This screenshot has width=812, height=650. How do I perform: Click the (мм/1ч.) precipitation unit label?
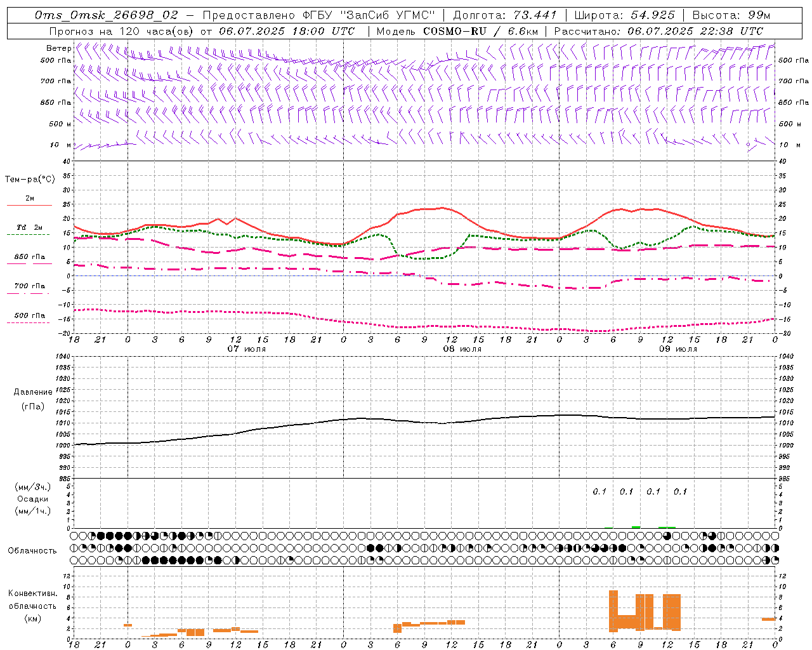click(x=32, y=511)
